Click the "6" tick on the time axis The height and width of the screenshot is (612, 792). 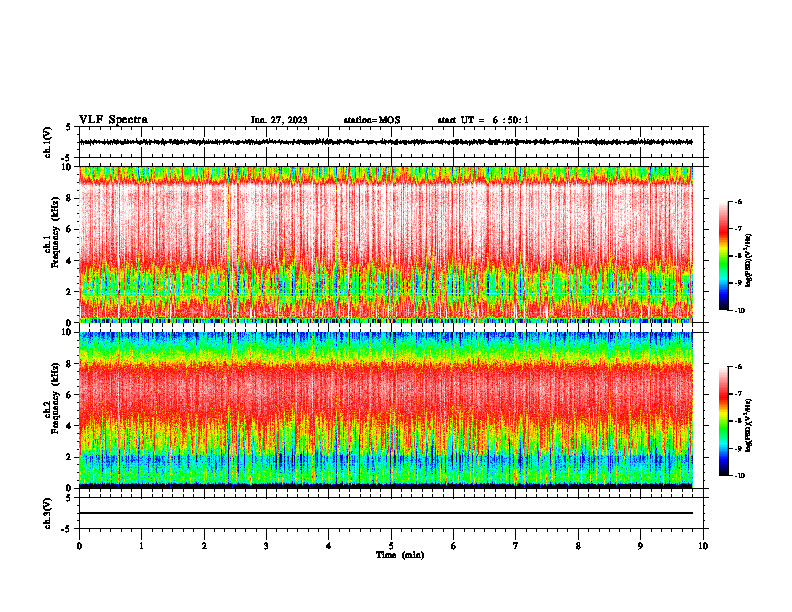454,546
